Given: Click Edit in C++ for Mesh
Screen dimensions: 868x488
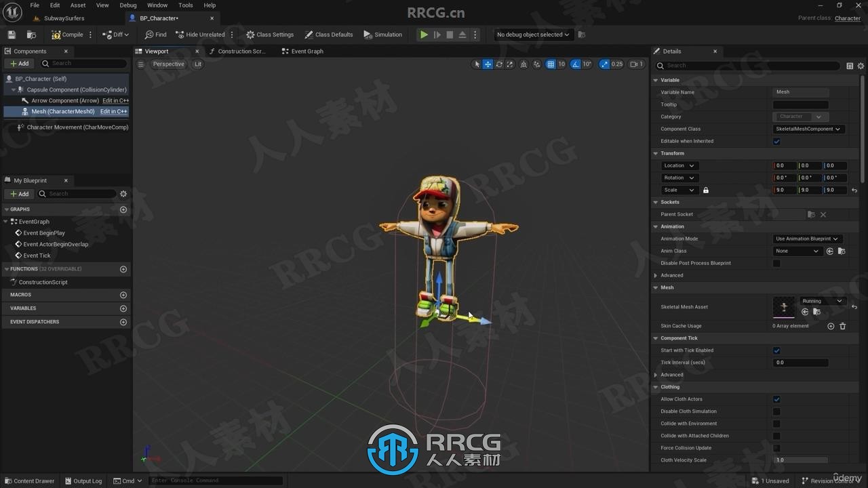Looking at the screenshot, I should 114,111.
